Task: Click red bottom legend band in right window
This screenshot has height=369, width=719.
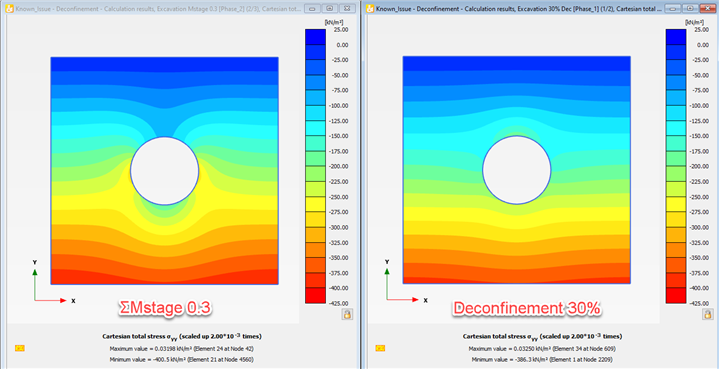Action: (676, 296)
